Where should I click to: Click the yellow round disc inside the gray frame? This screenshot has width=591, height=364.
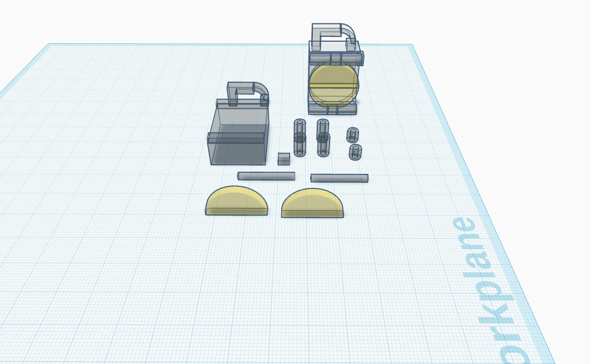(333, 84)
